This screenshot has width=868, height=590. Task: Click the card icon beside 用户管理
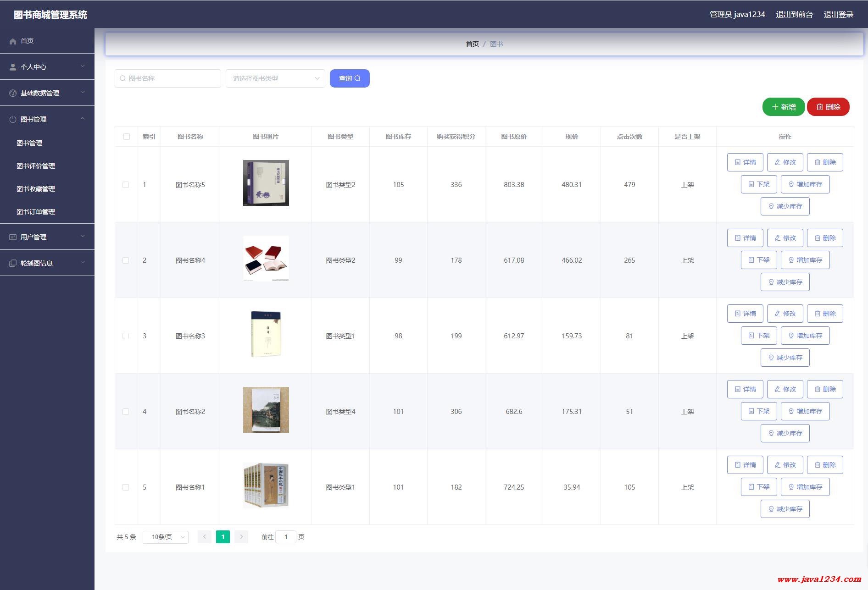point(13,237)
